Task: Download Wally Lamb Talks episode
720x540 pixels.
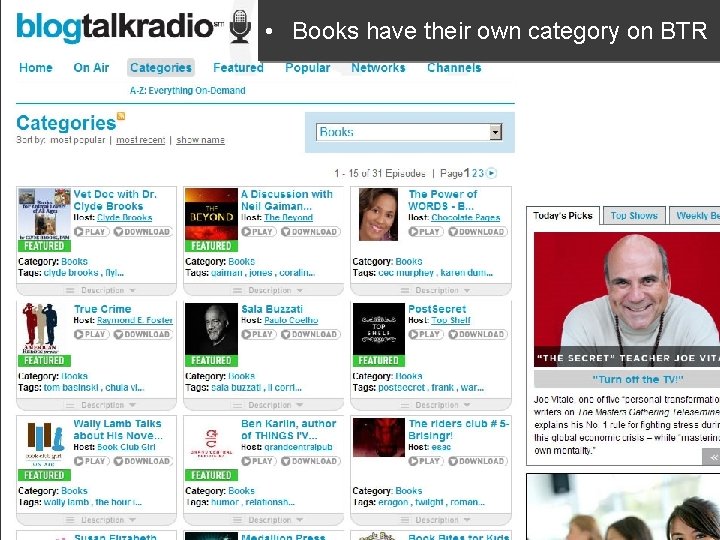Action: pyautogui.click(x=143, y=461)
